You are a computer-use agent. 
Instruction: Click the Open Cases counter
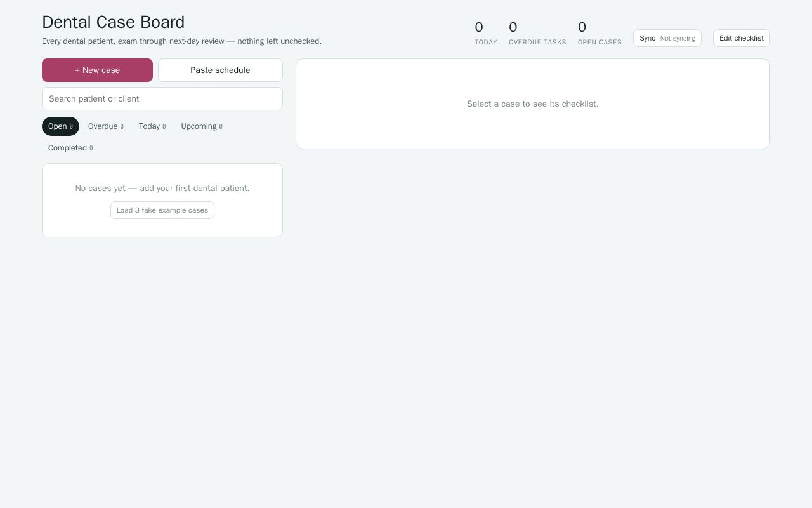pyautogui.click(x=599, y=33)
